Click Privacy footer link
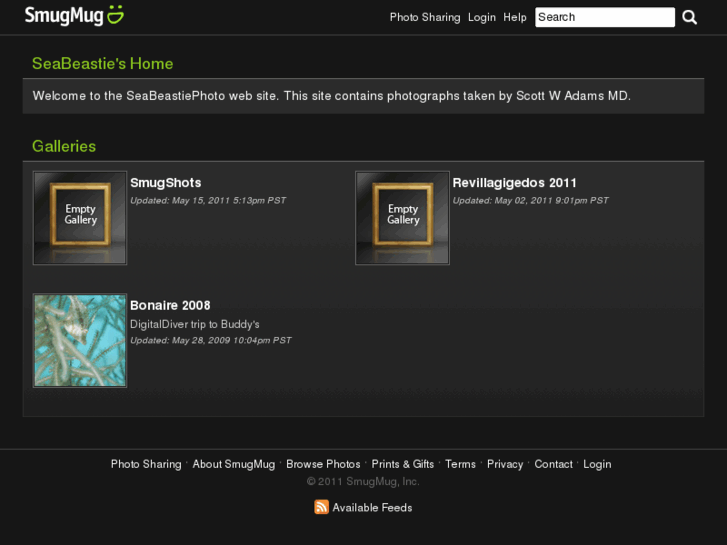 click(x=505, y=464)
